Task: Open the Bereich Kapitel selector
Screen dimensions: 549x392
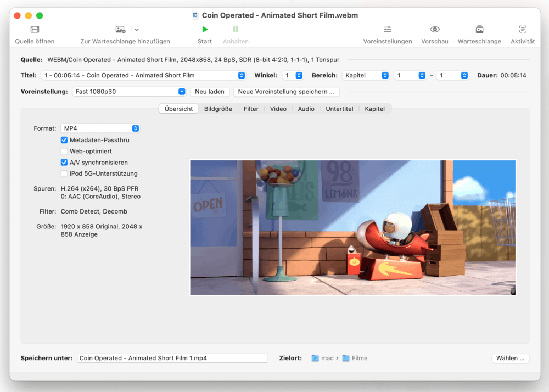Action: 366,75
